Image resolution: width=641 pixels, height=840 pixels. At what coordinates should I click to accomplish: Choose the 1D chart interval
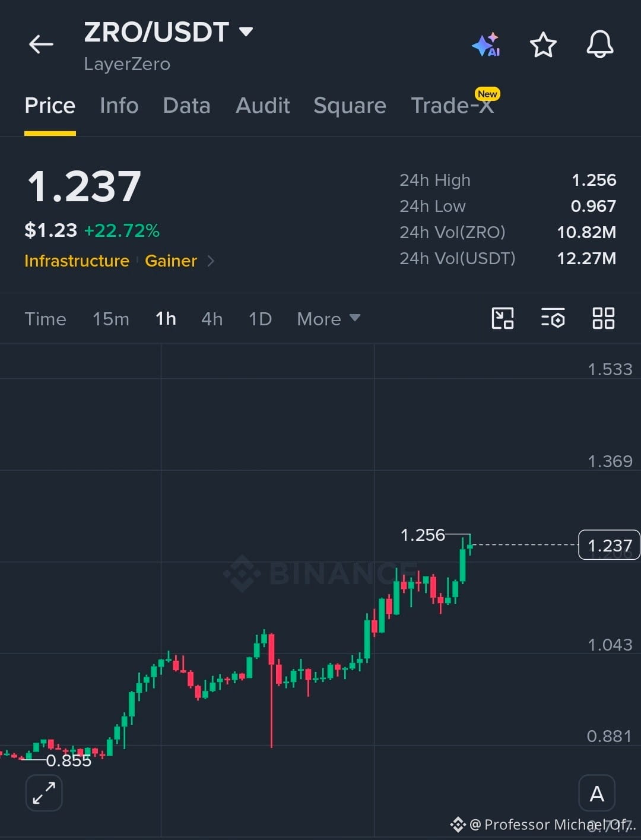point(260,319)
